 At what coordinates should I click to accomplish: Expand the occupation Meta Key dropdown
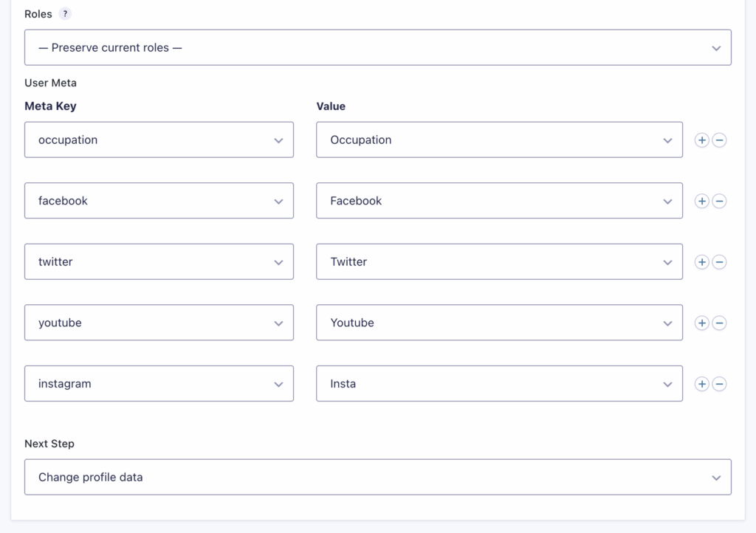coord(159,140)
